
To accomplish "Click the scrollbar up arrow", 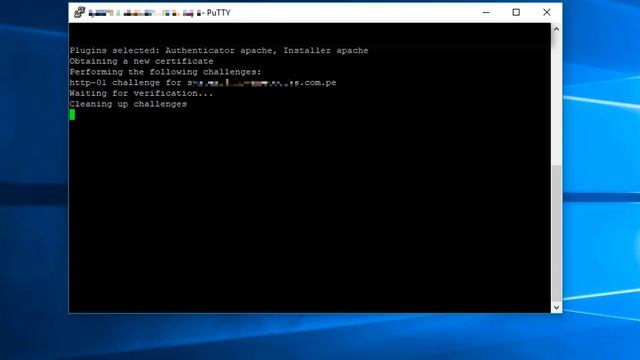I will [556, 29].
